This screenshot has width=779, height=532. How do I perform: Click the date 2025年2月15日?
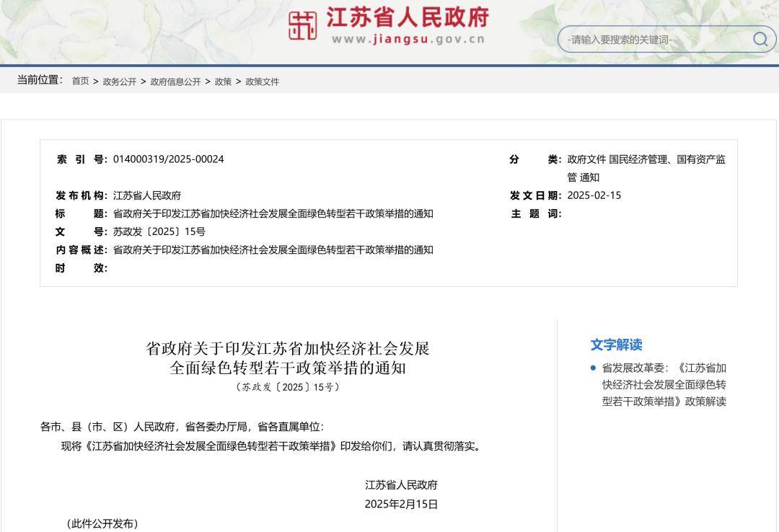pos(402,504)
